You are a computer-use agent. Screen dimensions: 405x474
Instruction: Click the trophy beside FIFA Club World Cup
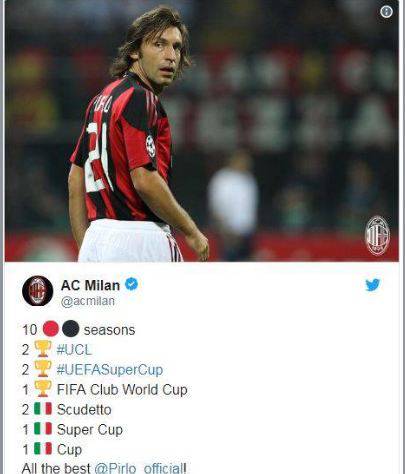[x=43, y=389]
